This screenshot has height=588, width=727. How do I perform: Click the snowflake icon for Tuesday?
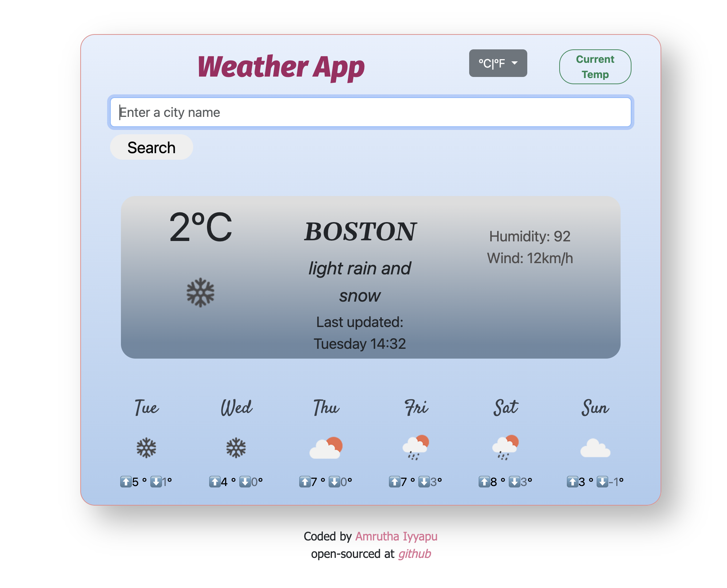[146, 446]
